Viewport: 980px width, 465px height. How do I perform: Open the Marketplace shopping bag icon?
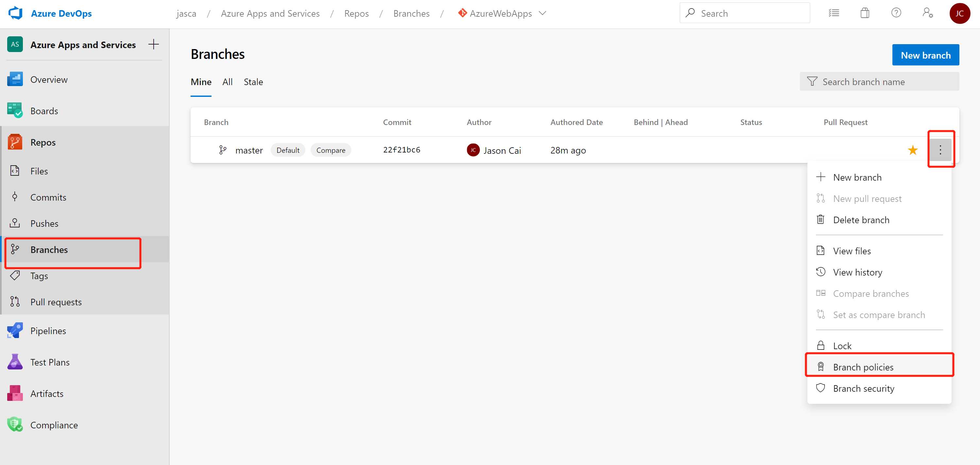tap(865, 13)
